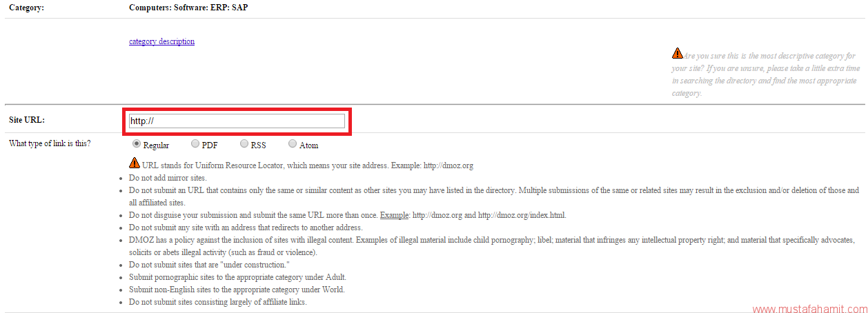Click the non-English sites under World guideline
Viewport: 868px width, 313px height.
(x=237, y=290)
